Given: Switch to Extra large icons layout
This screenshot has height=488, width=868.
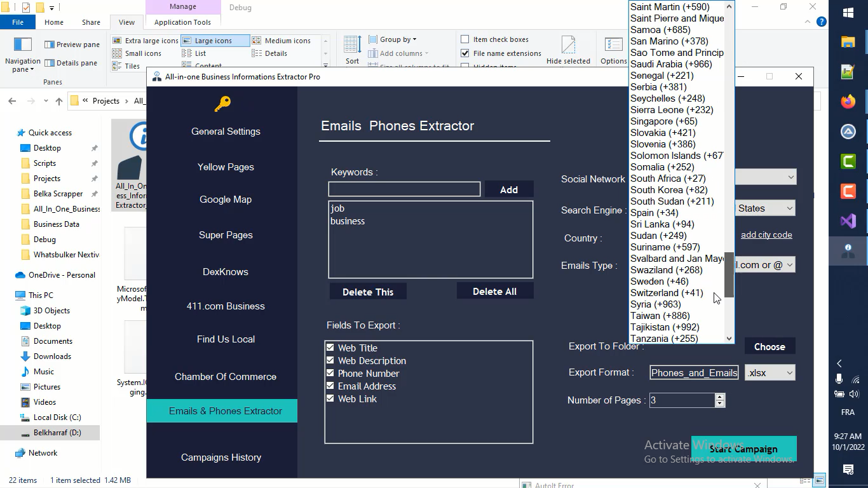Looking at the screenshot, I should [145, 41].
